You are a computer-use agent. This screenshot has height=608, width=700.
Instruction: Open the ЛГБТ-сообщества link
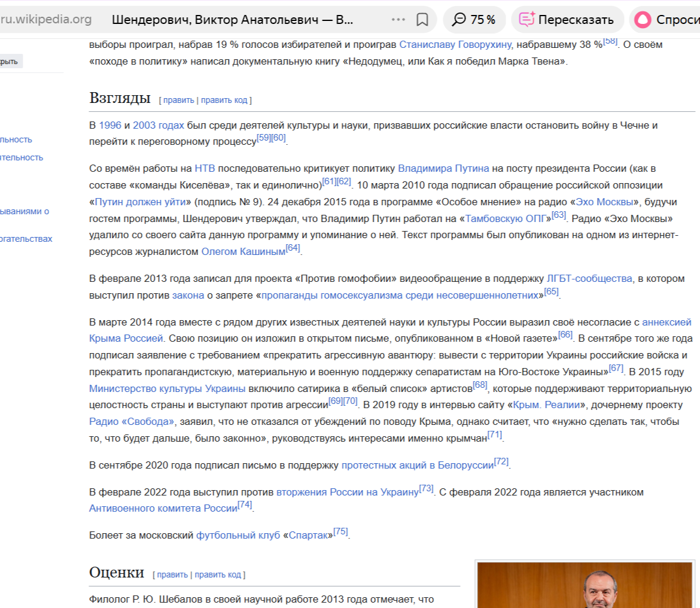click(x=589, y=278)
